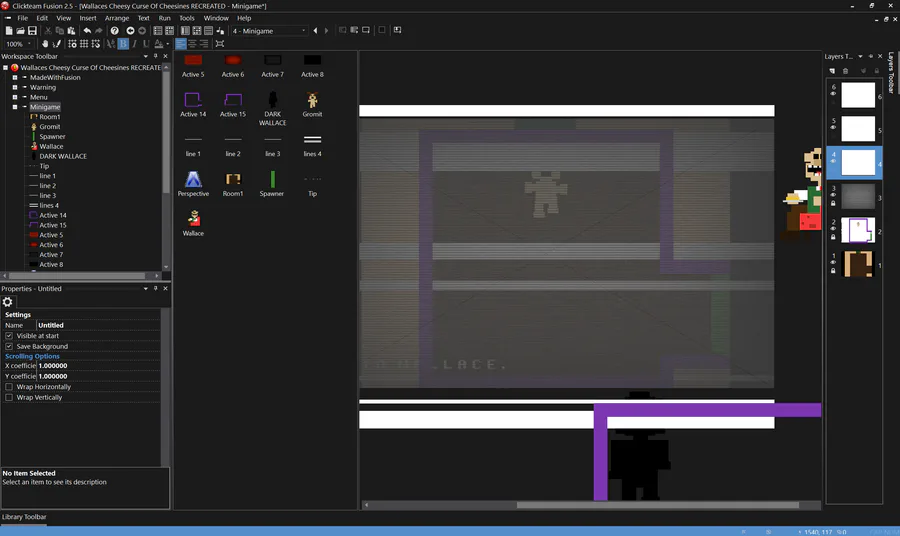The width and height of the screenshot is (900, 536).
Task: Click the Paste toolbar icon
Action: click(71, 30)
